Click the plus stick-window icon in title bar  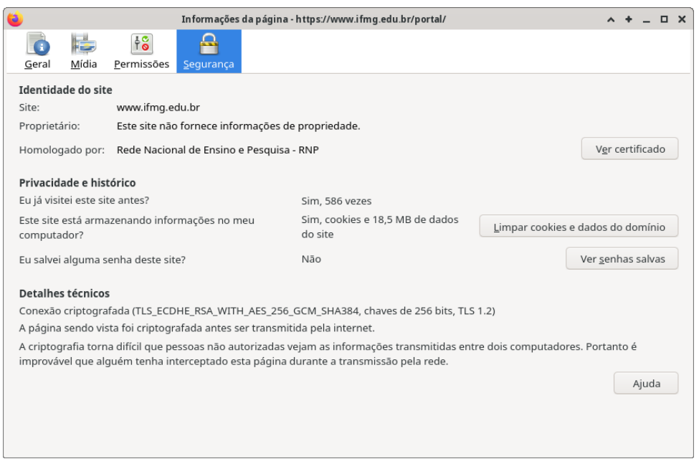(629, 19)
